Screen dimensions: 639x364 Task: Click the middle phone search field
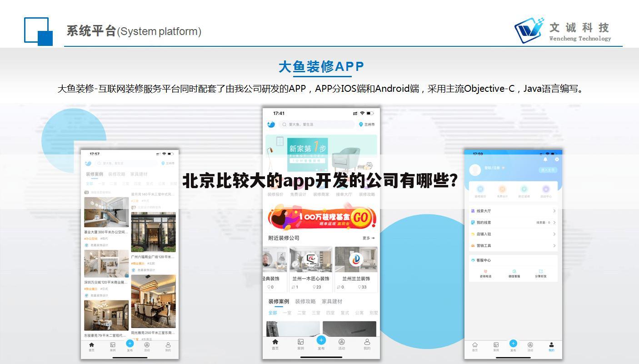[317, 124]
